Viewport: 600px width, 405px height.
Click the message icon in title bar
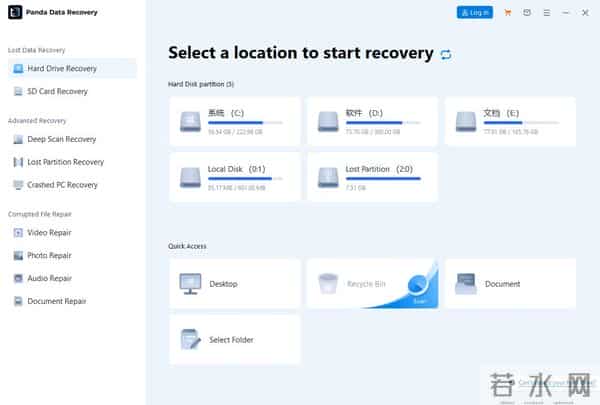tap(526, 13)
